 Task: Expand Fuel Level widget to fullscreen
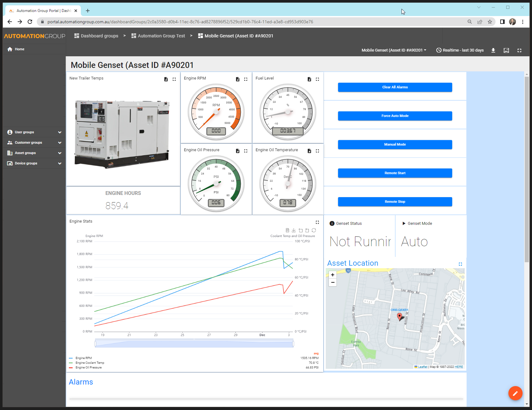[x=317, y=79]
